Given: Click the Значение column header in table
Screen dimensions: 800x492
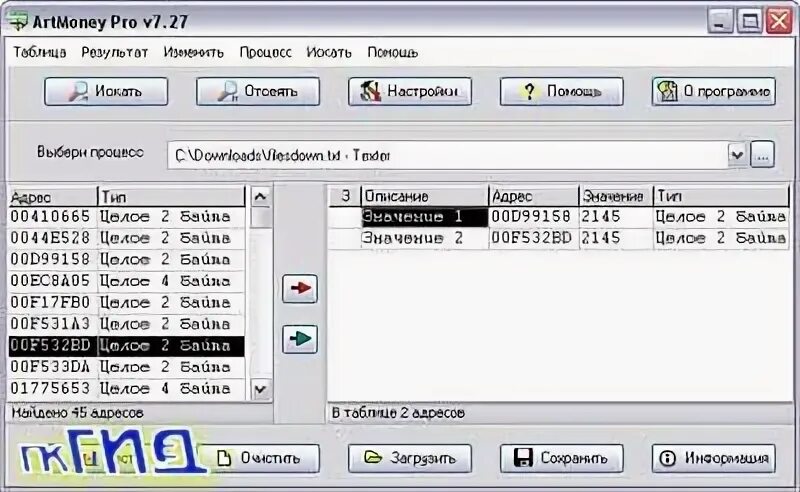Looking at the screenshot, I should coord(615,196).
